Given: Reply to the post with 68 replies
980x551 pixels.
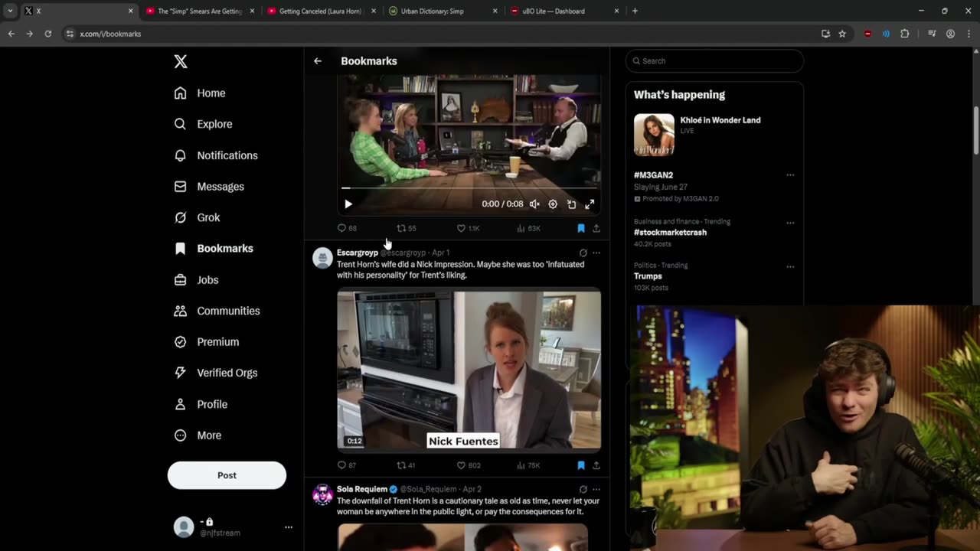Looking at the screenshot, I should click(347, 228).
